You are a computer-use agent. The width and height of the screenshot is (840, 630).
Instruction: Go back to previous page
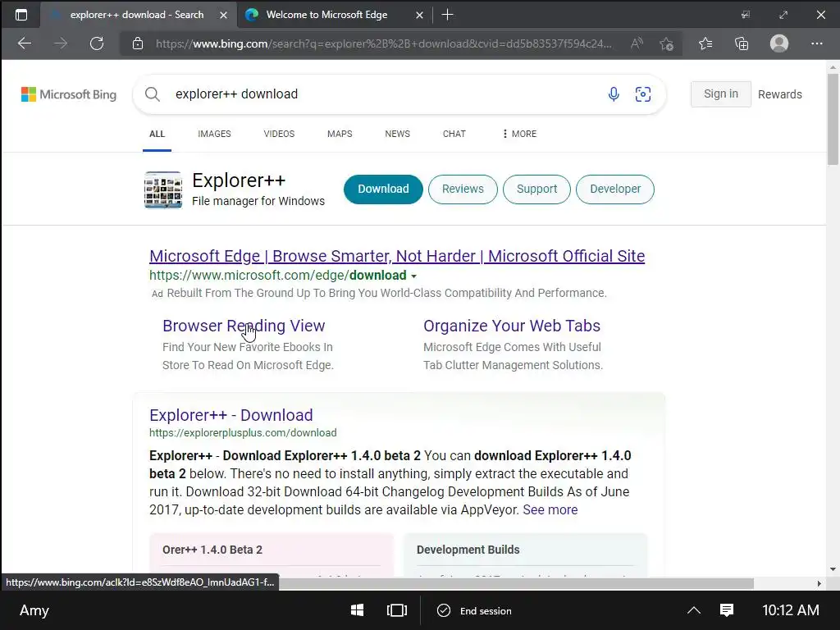[25, 43]
